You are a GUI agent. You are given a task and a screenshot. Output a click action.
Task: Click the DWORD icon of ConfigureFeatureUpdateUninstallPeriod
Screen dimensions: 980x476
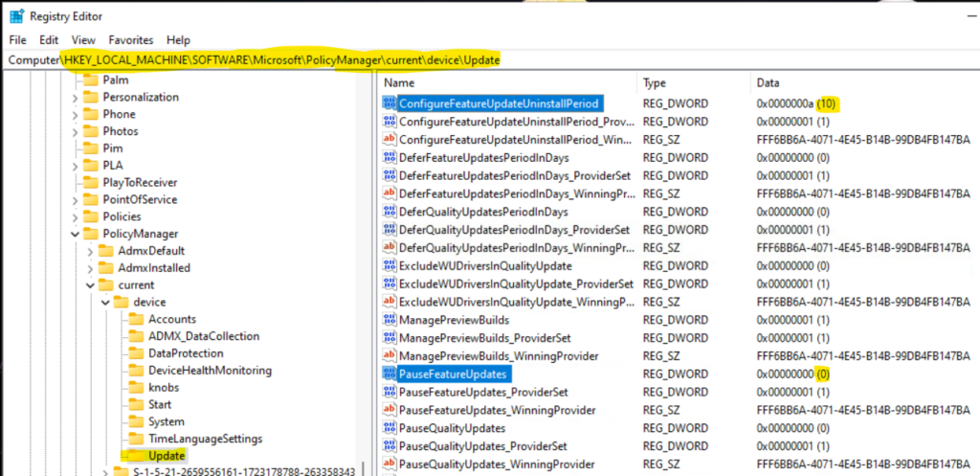pyautogui.click(x=390, y=103)
